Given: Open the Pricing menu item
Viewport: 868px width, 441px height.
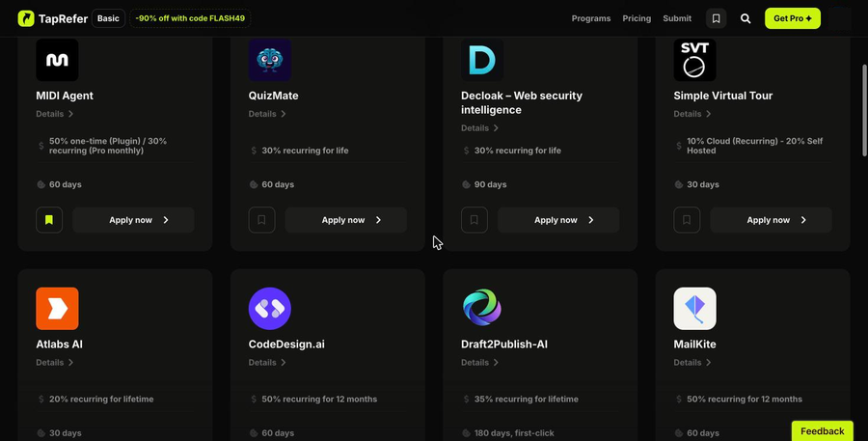Looking at the screenshot, I should point(637,18).
